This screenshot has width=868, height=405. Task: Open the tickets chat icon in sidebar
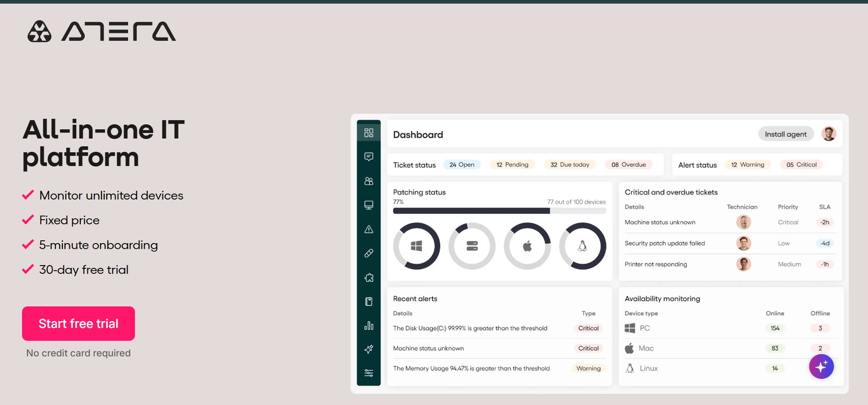pyautogui.click(x=369, y=157)
